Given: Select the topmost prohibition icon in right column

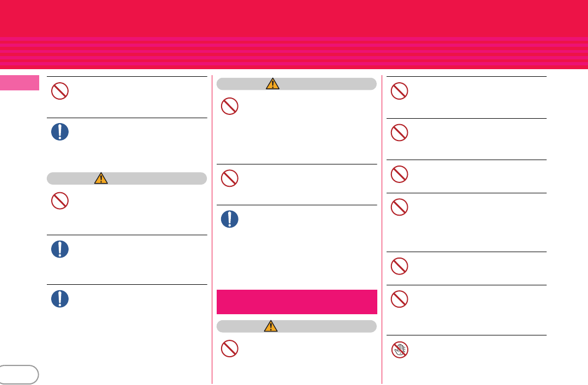Looking at the screenshot, I should click(x=400, y=91).
